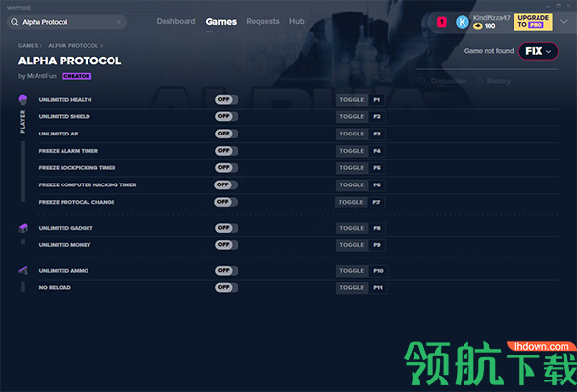Screen dimensions: 577x392
Task: Enable Freeze Lockpicking Timer switch
Action: 227,168
